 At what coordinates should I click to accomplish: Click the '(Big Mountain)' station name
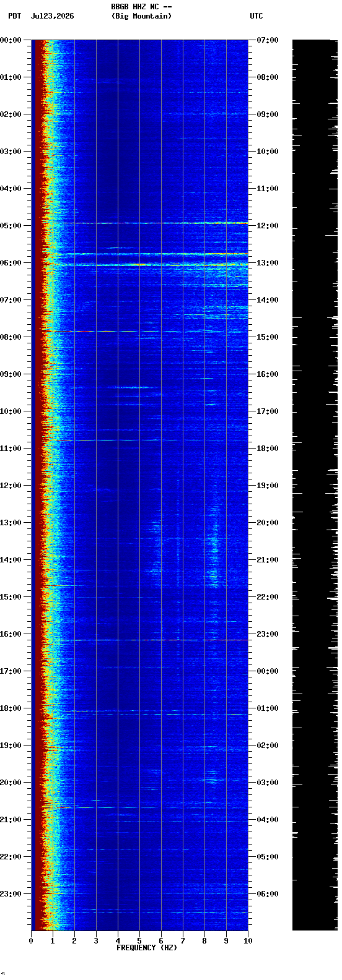click(x=141, y=16)
